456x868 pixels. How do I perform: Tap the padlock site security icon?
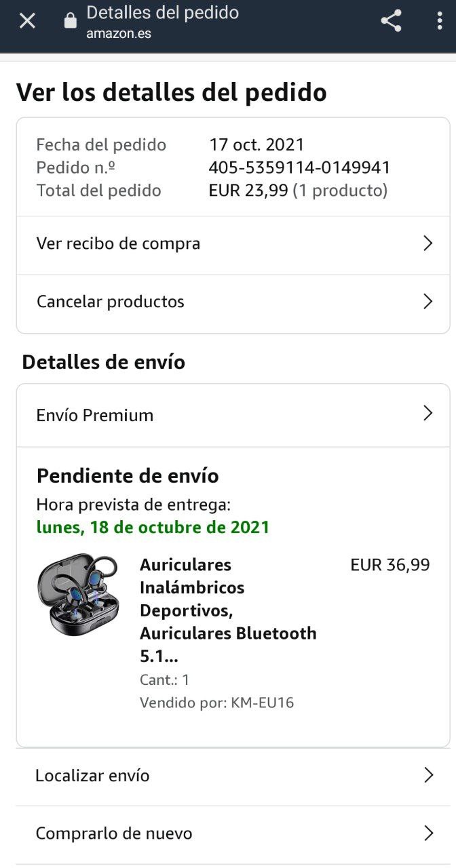[70, 21]
